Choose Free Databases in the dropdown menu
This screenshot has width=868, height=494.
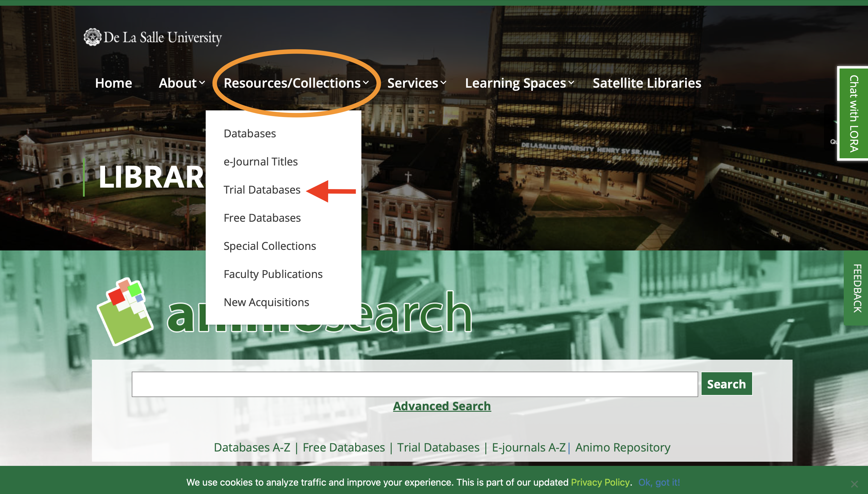click(x=262, y=218)
